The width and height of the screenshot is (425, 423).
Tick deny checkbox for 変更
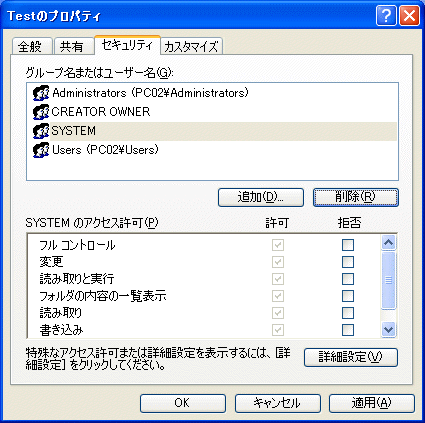pyautogui.click(x=348, y=262)
